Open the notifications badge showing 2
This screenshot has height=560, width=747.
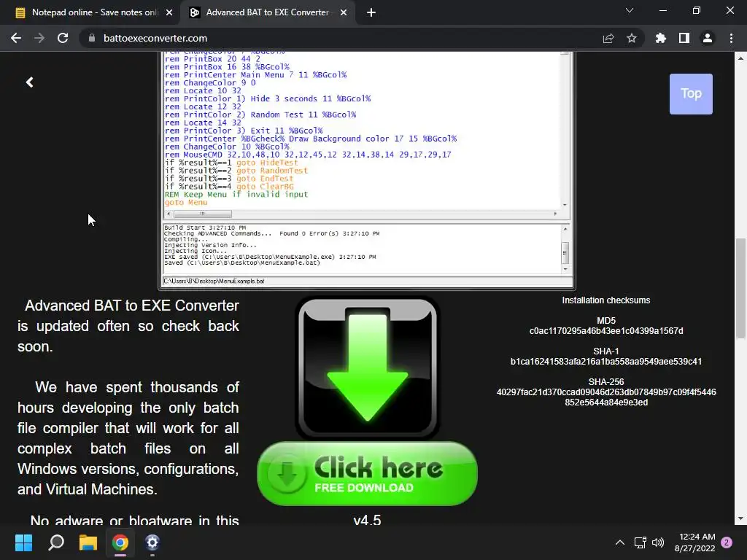727,542
